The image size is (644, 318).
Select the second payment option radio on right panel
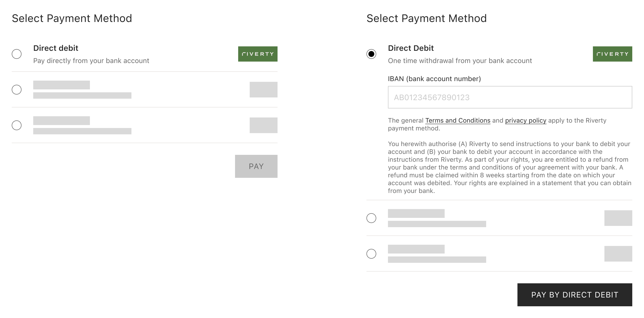pyautogui.click(x=371, y=218)
